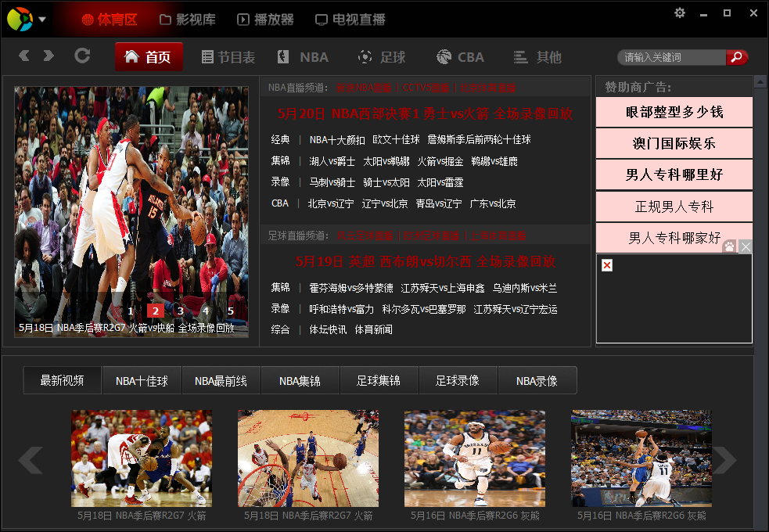
Task: Click the paw icon on ad panel
Action: (x=729, y=246)
